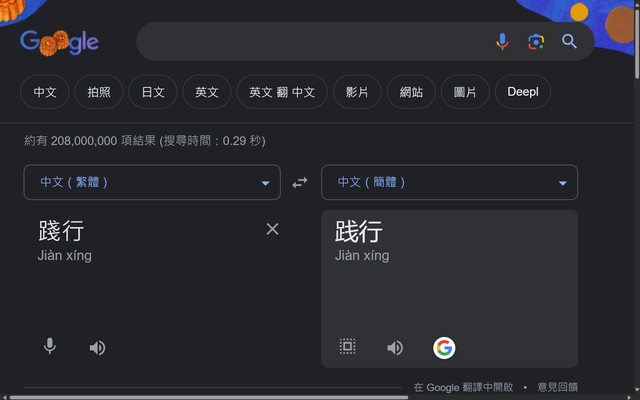Image resolution: width=640 pixels, height=400 pixels.
Task: Switch to 影片 results
Action: [x=357, y=92]
